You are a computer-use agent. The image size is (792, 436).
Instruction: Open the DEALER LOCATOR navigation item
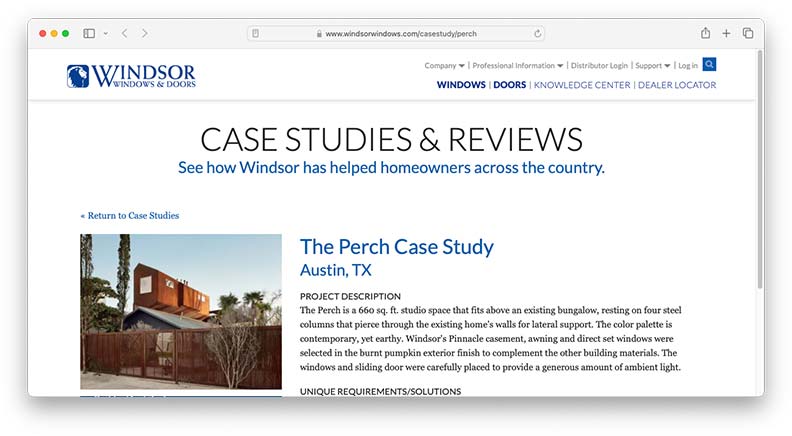click(x=677, y=85)
